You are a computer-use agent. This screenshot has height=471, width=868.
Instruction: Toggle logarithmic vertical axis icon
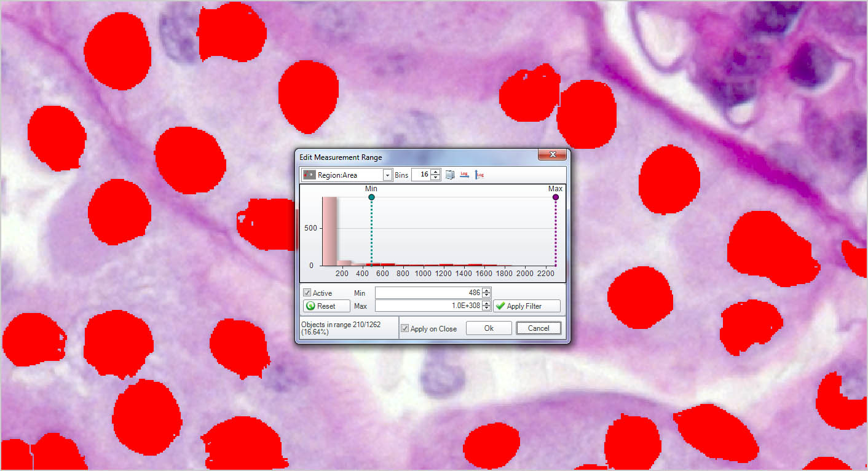(x=479, y=175)
